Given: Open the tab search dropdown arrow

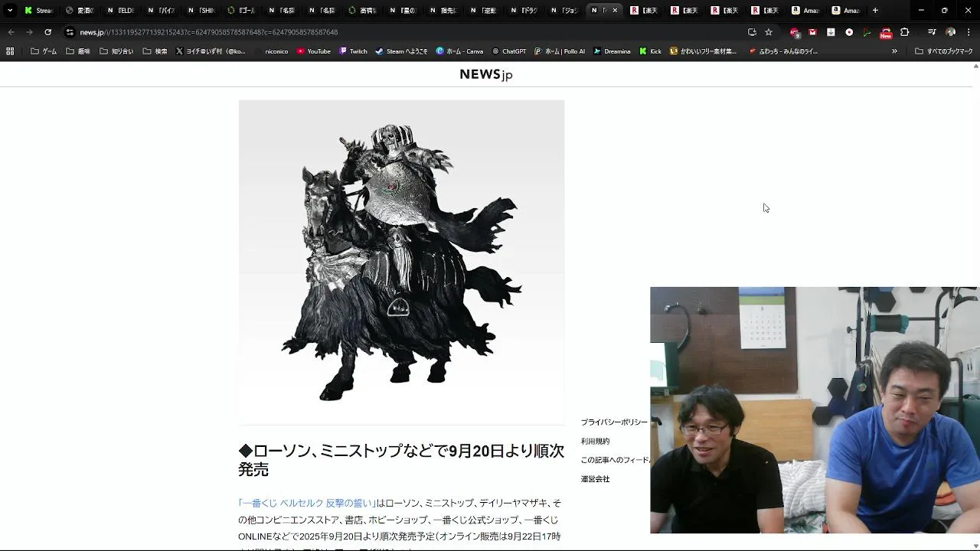Looking at the screenshot, I should point(10,11).
